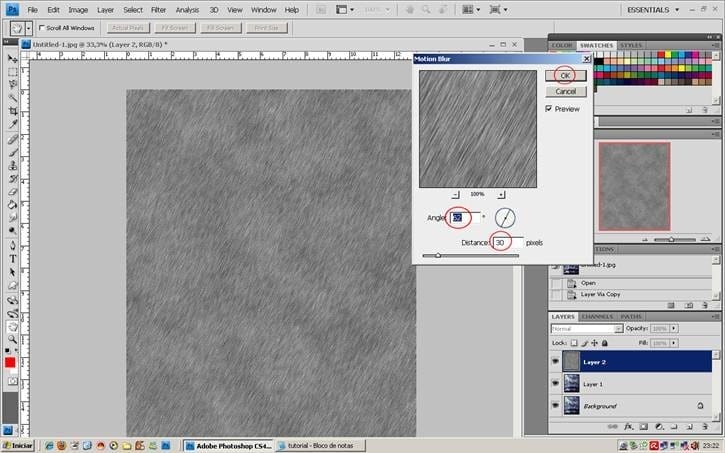Select the Magic Wand tool

click(12, 98)
